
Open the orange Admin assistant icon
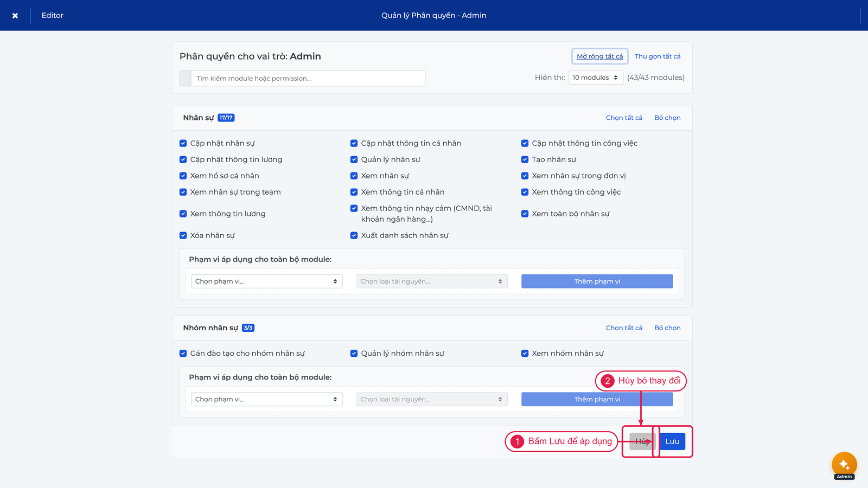844,465
